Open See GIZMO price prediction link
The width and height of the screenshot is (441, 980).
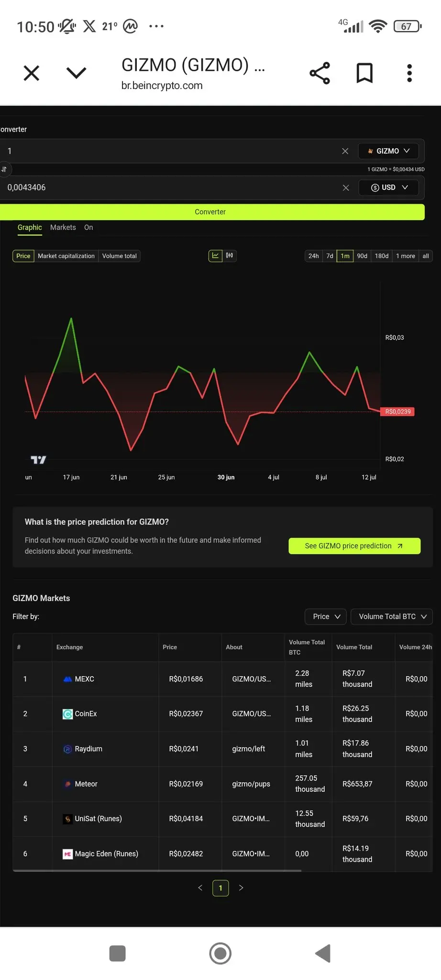point(354,546)
